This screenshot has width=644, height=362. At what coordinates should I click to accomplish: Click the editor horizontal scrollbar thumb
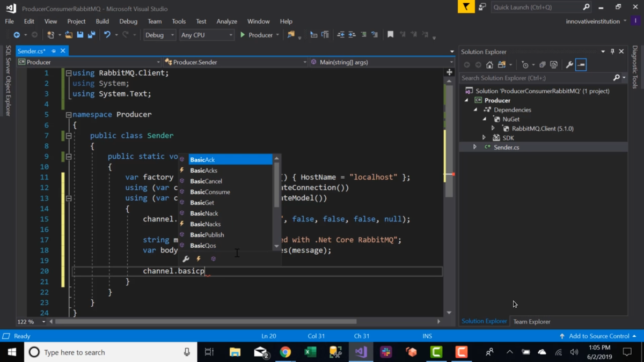tap(206, 322)
